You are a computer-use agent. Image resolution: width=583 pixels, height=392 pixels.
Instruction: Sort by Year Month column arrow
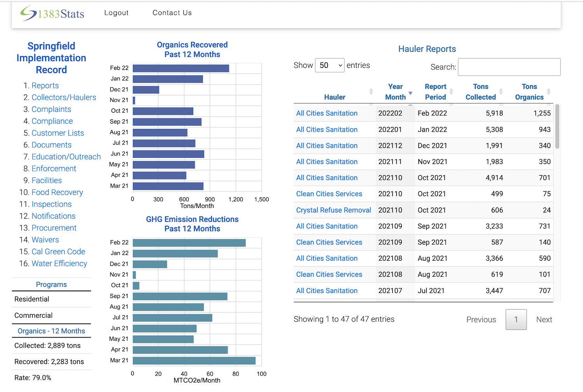click(x=410, y=93)
